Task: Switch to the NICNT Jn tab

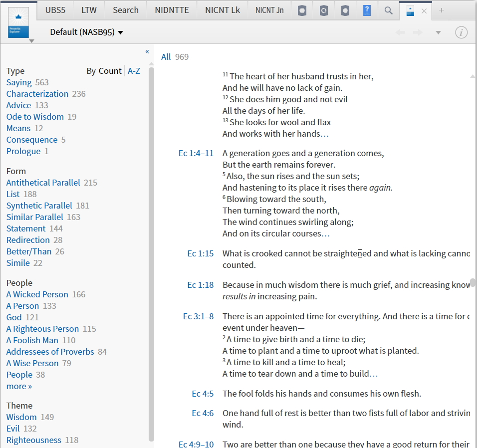Action: pos(269,10)
